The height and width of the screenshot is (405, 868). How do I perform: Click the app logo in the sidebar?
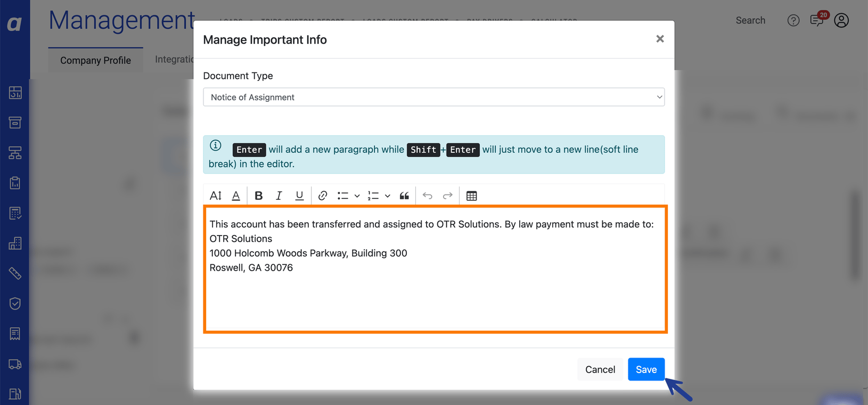[15, 23]
